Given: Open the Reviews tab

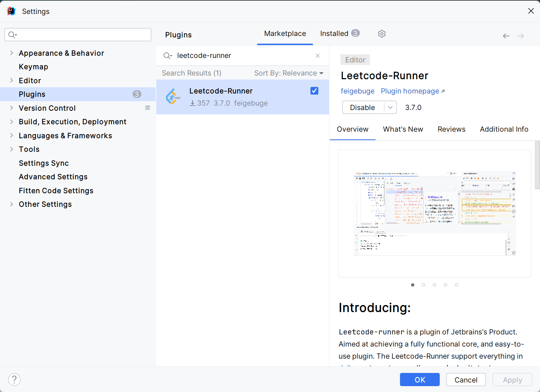Looking at the screenshot, I should click(x=451, y=129).
